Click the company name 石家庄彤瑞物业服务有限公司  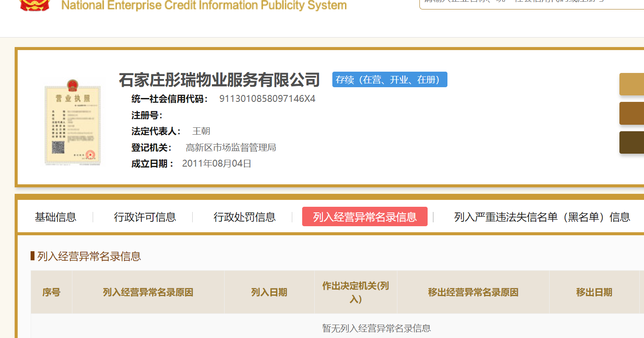tap(219, 80)
